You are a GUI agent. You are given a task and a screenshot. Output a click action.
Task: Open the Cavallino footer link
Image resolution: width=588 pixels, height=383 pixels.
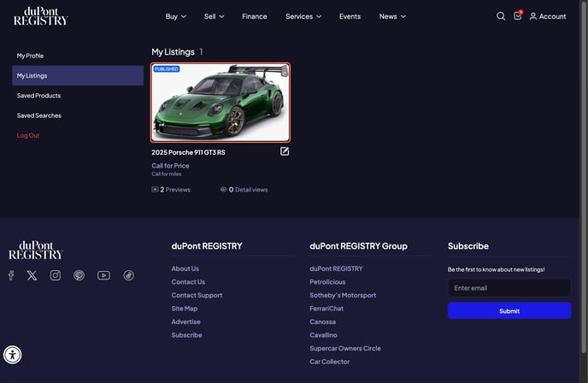[x=323, y=335]
